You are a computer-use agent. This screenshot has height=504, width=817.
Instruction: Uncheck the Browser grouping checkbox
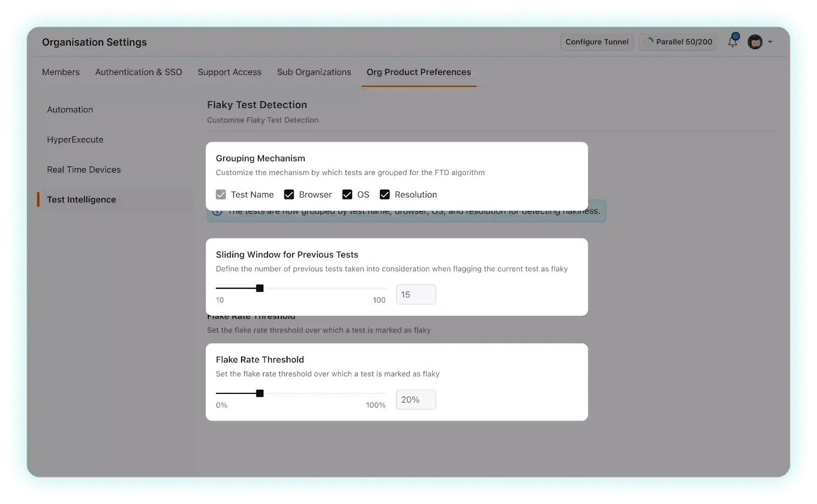click(289, 194)
